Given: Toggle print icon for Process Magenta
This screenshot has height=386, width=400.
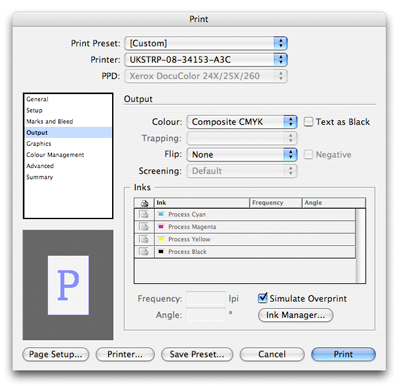Looking at the screenshot, I should [x=144, y=227].
